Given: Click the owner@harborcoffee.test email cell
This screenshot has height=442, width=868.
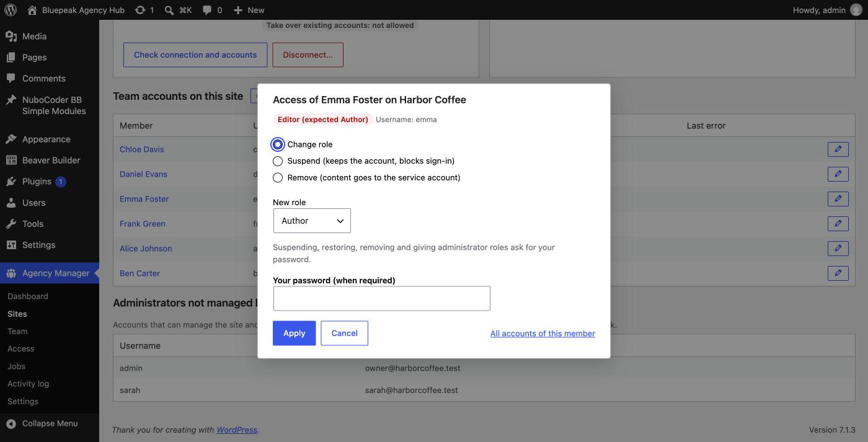Looking at the screenshot, I should tap(413, 368).
